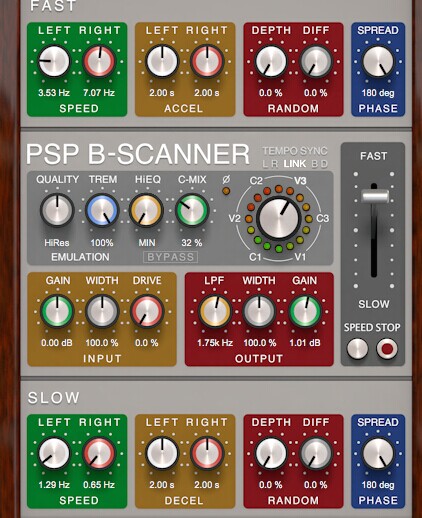
Task: Click the FAST/SLOW speed fader handle
Action: pos(375,196)
